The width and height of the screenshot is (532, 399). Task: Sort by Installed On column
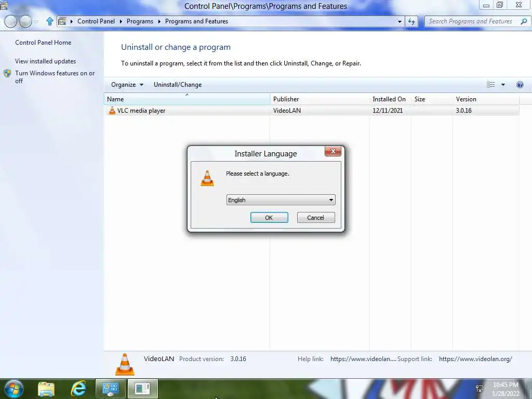click(390, 99)
